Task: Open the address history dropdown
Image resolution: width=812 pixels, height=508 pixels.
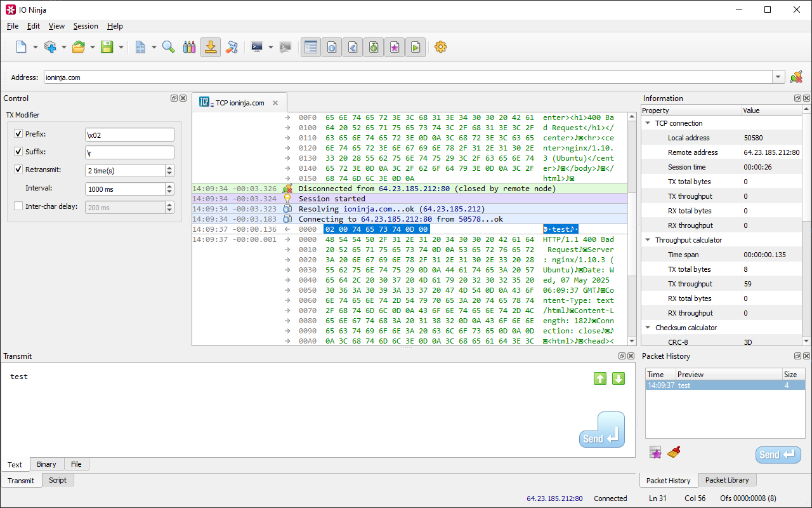Action: [x=778, y=77]
